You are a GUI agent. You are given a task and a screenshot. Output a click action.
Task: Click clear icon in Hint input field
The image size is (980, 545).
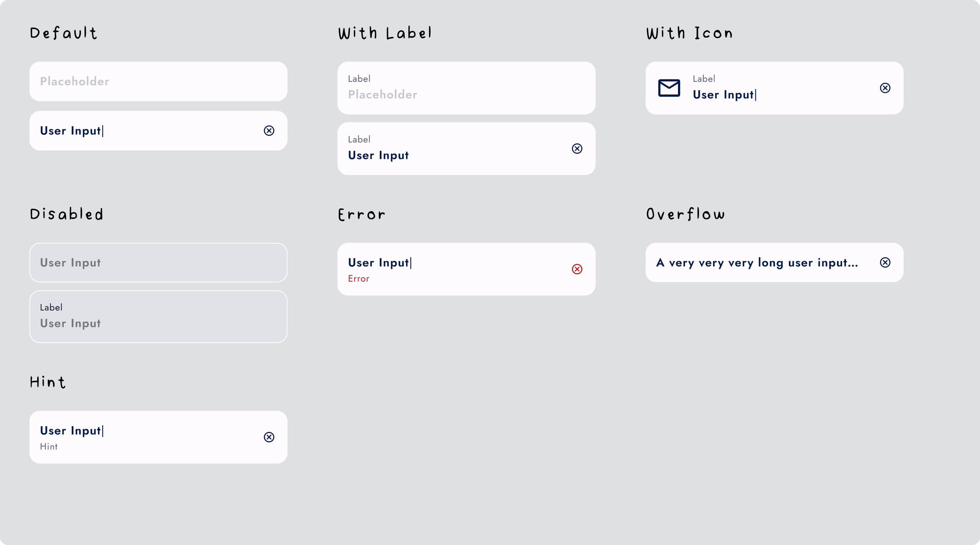click(269, 437)
